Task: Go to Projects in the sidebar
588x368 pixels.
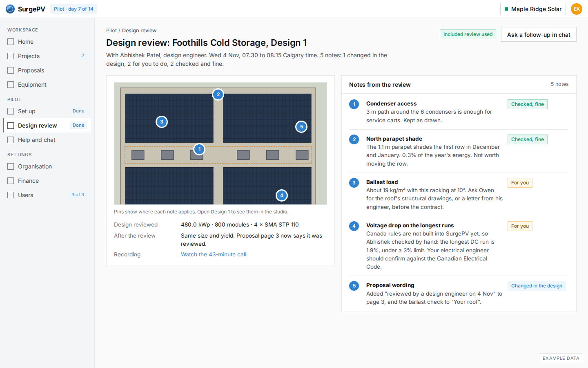Action: point(47,56)
